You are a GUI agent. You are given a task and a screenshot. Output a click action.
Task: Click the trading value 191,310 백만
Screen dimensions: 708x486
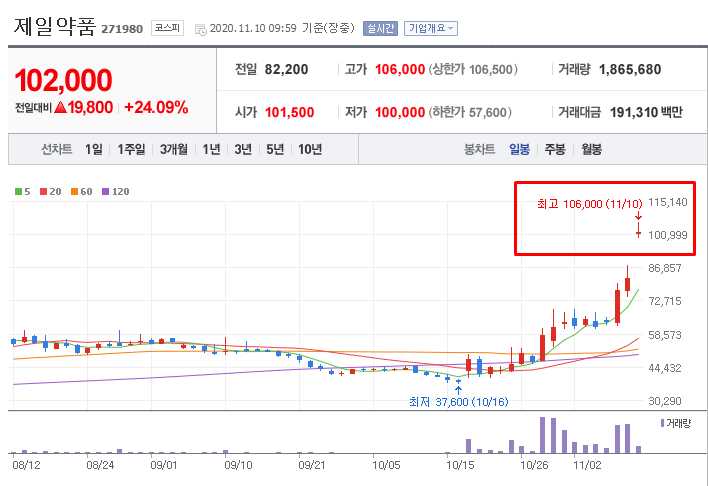[x=647, y=112]
